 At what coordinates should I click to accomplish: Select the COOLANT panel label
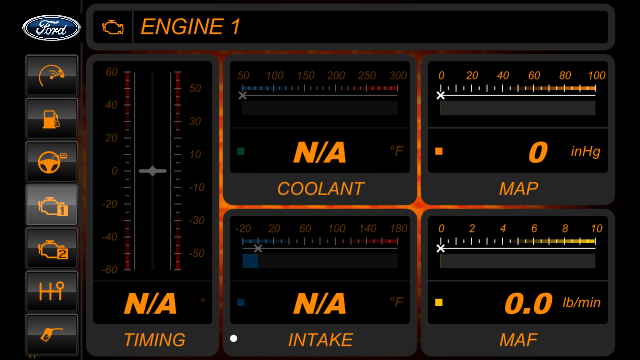[x=320, y=189]
